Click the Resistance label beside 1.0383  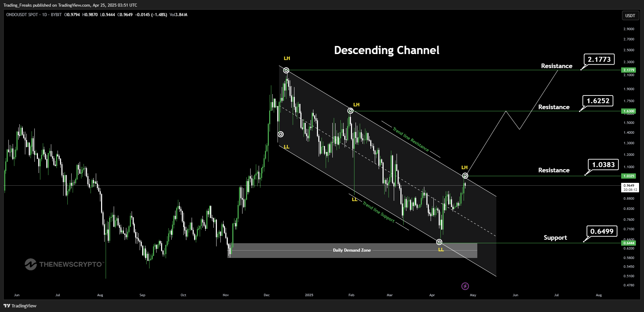[554, 170]
